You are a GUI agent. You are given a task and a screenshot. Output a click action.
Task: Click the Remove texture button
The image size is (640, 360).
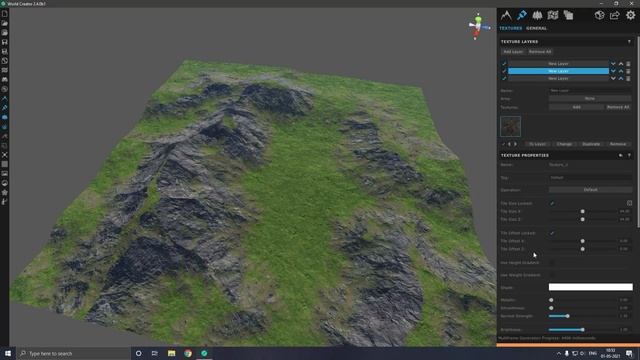tap(618, 144)
